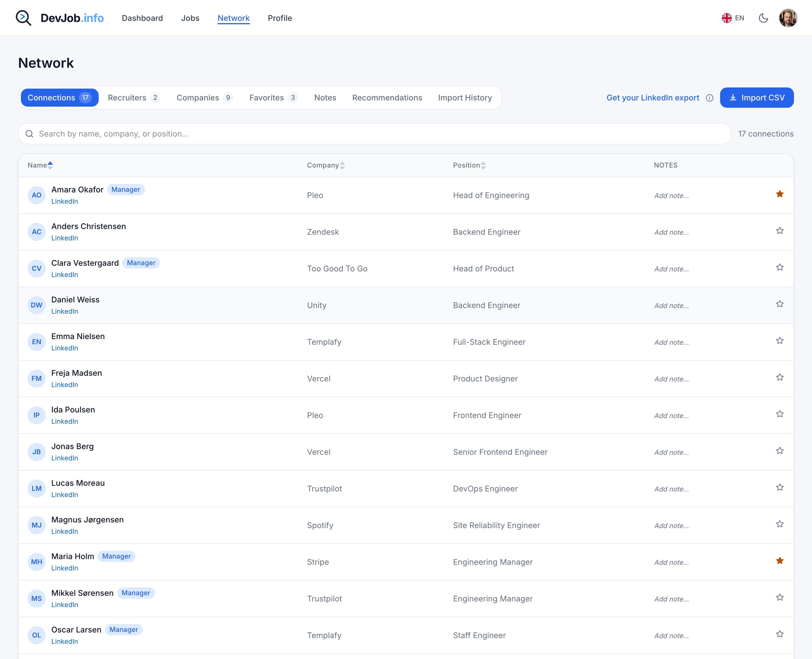
Task: Click the DevJob.info magnifier logo
Action: pos(23,18)
